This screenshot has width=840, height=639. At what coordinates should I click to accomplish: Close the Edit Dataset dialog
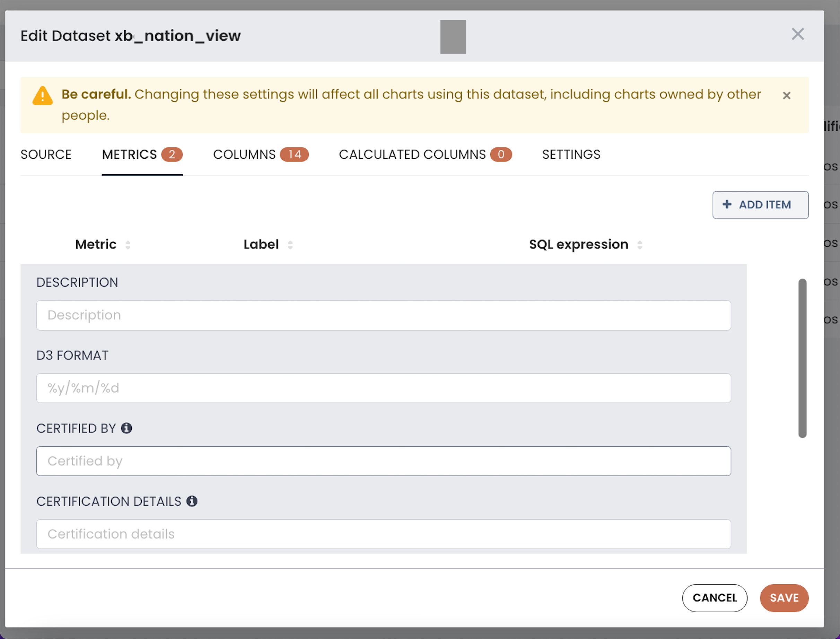click(x=797, y=34)
